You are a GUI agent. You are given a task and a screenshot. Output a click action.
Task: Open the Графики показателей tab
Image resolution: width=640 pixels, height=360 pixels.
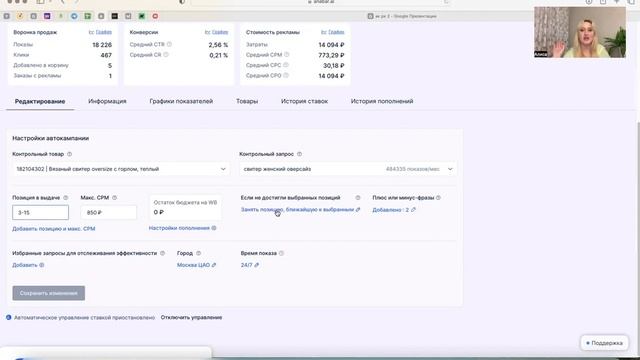(181, 101)
